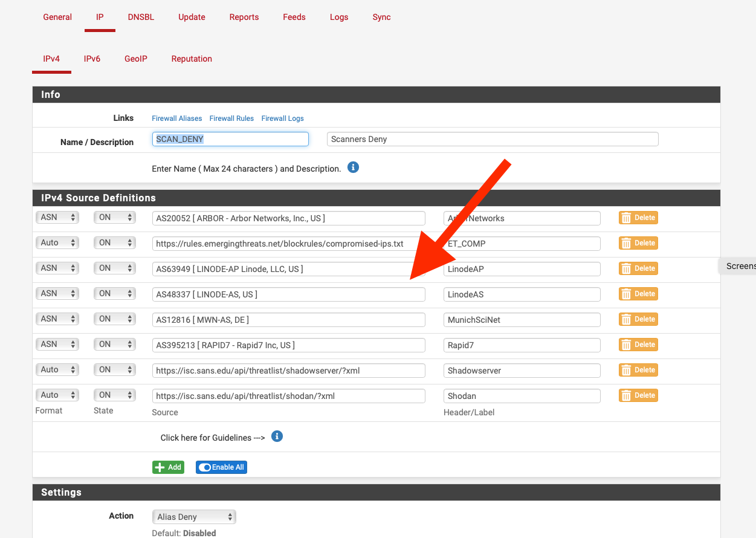Viewport: 756px width, 538px height.
Task: Click the info icon next to Guidelines
Action: [x=277, y=436]
